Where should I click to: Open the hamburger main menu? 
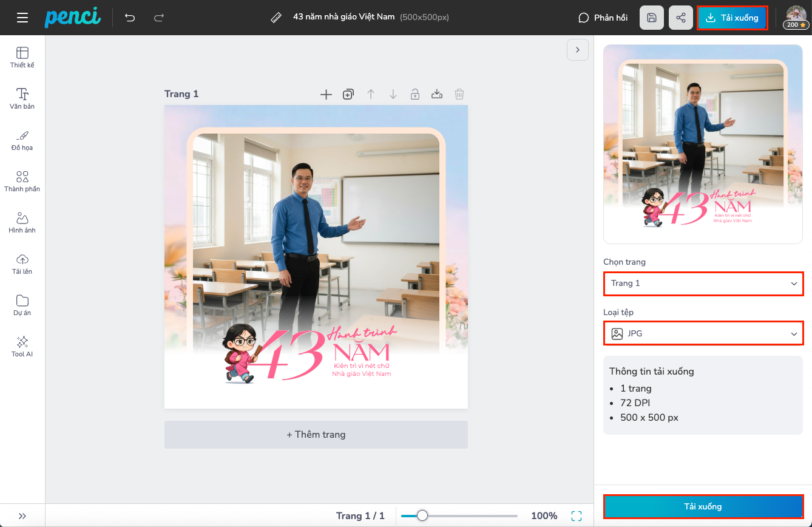click(22, 18)
